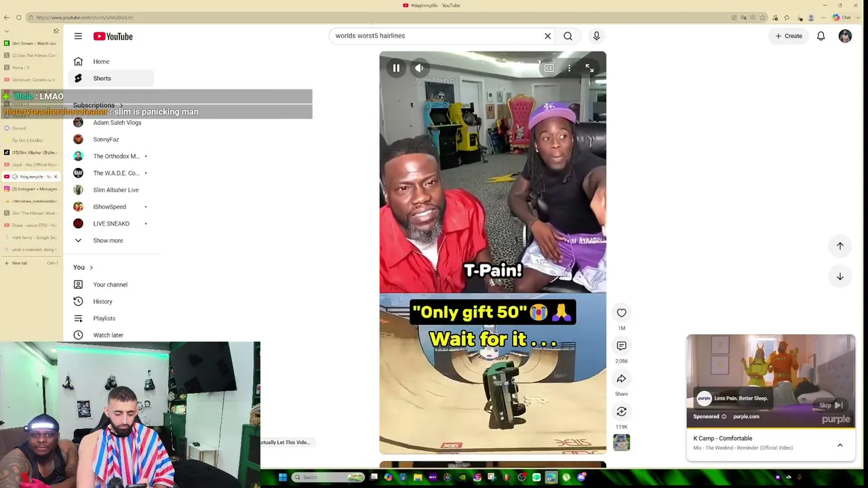This screenshot has width=868, height=488.
Task: Remix the Short
Action: tap(621, 411)
